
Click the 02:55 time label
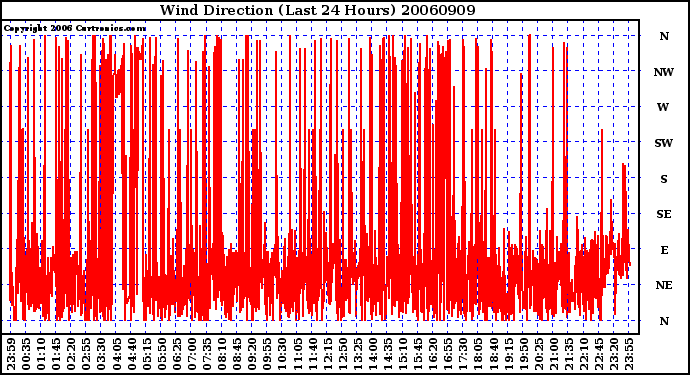coord(87,354)
